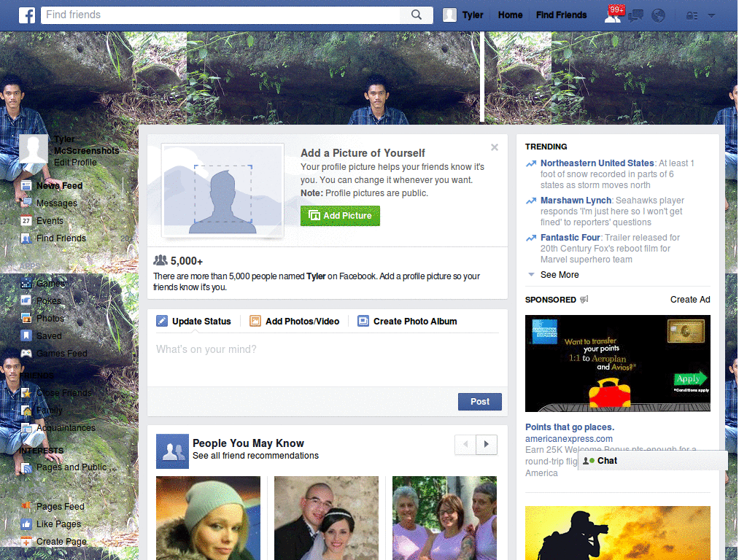Open Fantastic Four trending topic

click(x=570, y=238)
